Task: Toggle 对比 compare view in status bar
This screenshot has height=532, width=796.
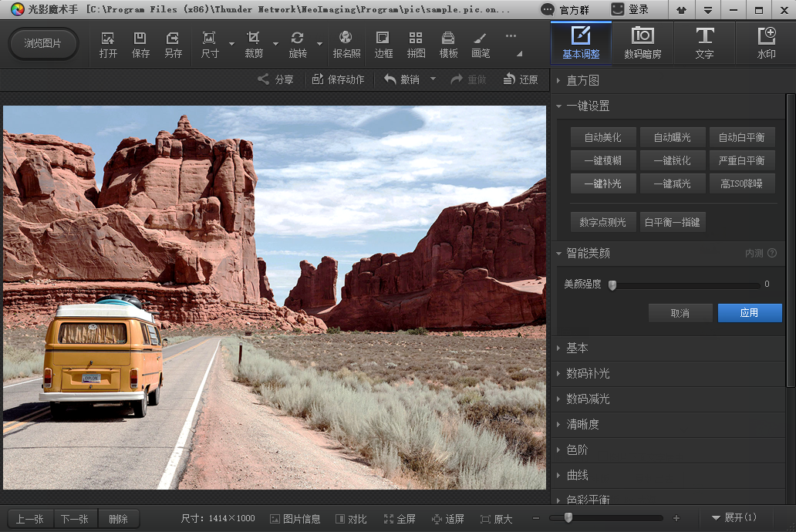Action: coord(351,519)
